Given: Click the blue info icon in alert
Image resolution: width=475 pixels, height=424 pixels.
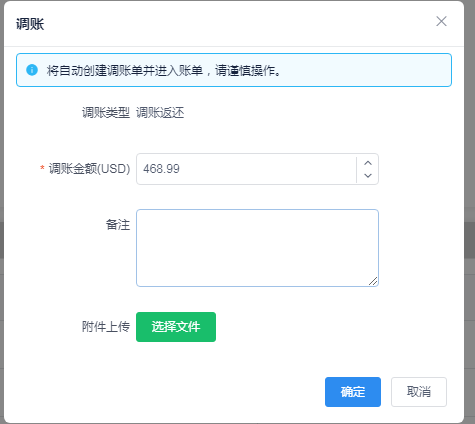Looking at the screenshot, I should (32, 70).
